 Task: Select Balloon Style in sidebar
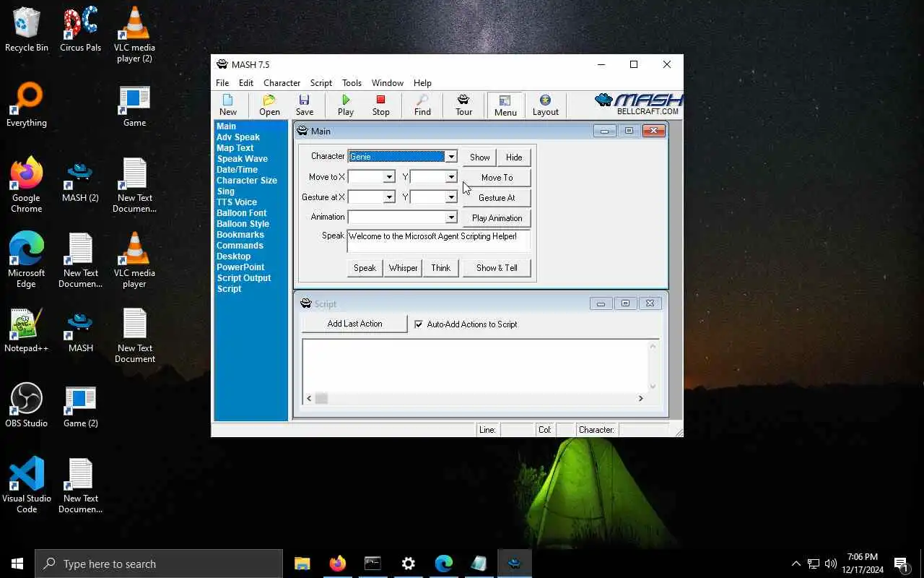(243, 224)
